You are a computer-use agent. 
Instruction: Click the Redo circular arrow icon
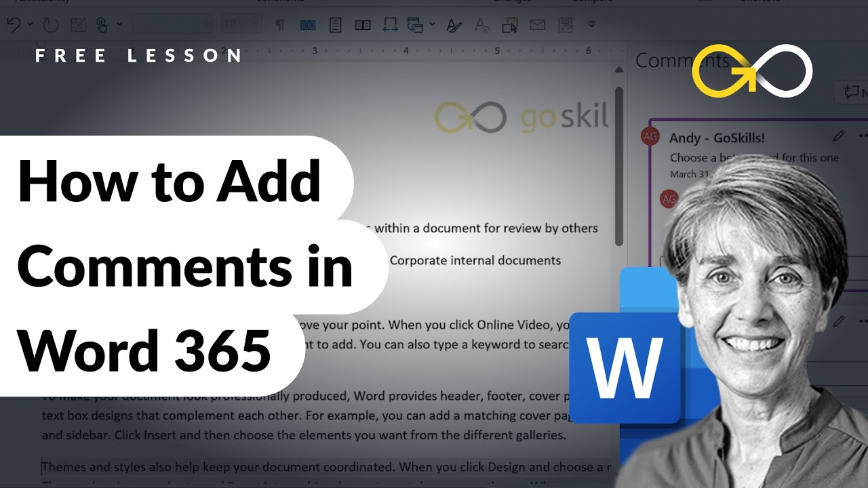[51, 25]
